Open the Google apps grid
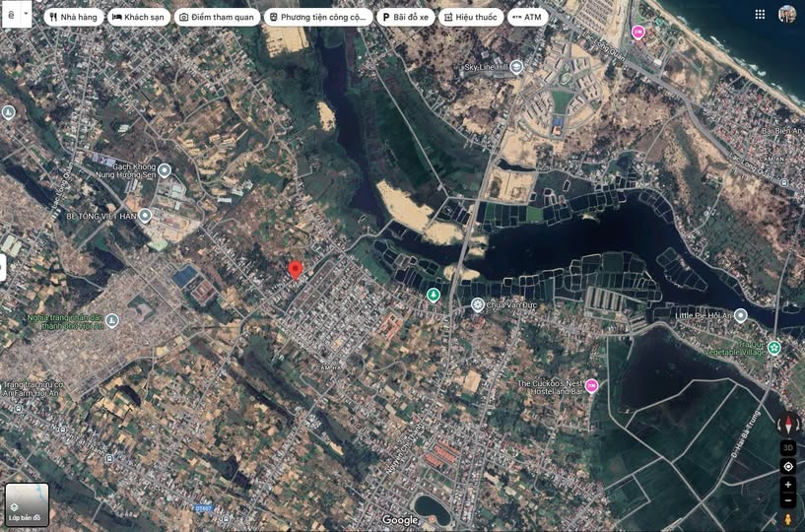Image resolution: width=805 pixels, height=532 pixels. 760,14
